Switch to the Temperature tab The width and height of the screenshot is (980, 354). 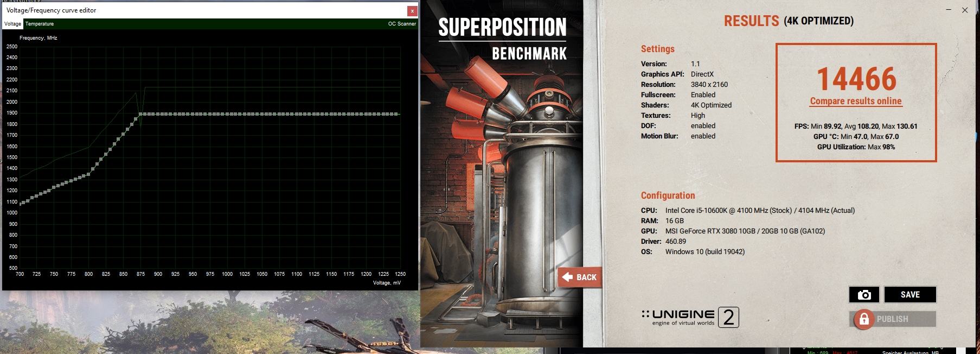[40, 24]
